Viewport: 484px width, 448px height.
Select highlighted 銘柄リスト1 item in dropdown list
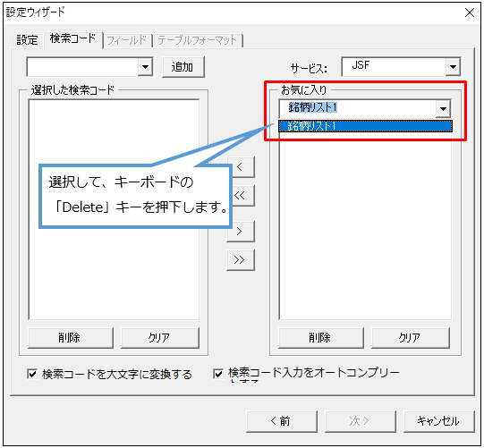pyautogui.click(x=365, y=126)
